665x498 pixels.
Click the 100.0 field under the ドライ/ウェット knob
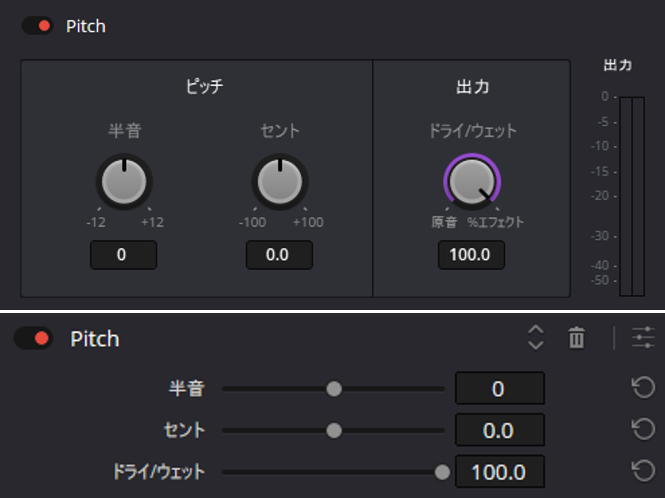click(471, 255)
